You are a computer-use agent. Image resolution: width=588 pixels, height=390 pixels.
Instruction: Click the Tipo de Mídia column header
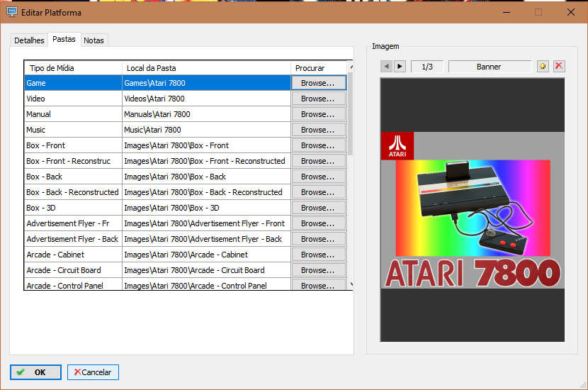[x=73, y=68]
